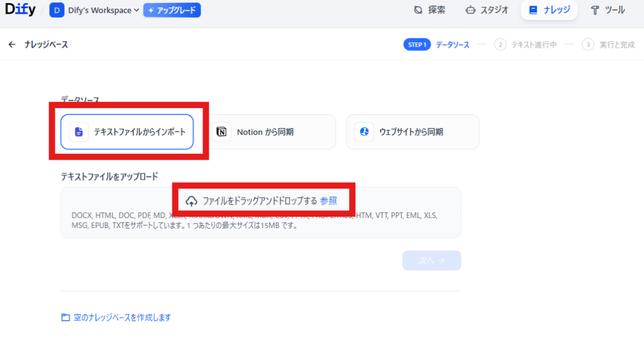The width and height of the screenshot is (644, 353).
Task: Click the Notion logo icon
Action: (x=221, y=132)
